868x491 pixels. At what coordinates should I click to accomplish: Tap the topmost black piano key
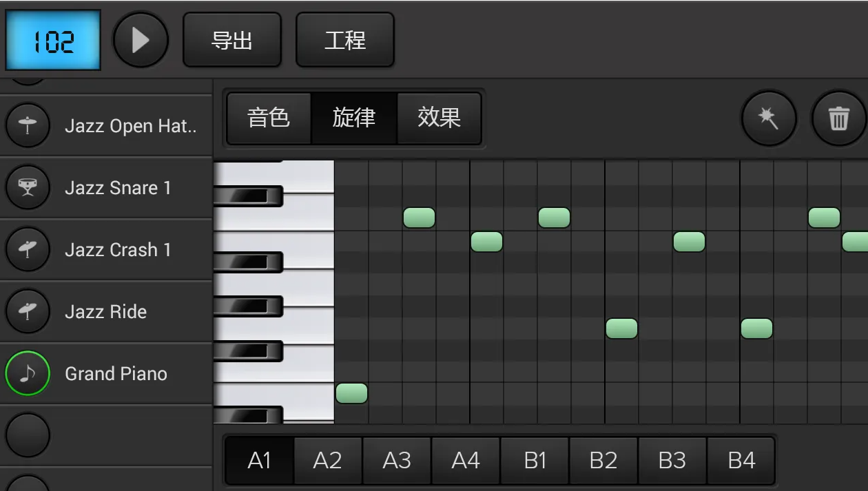coord(248,196)
